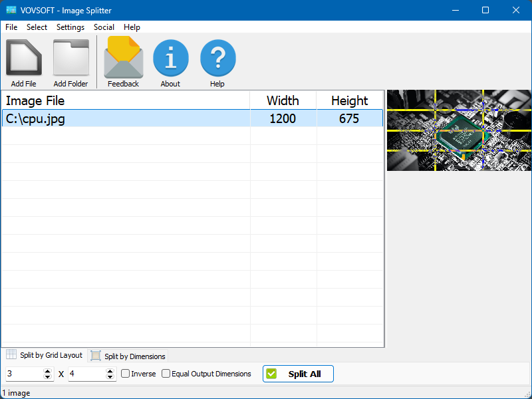
Task: Click the Add Folder icon
Action: coord(70,59)
